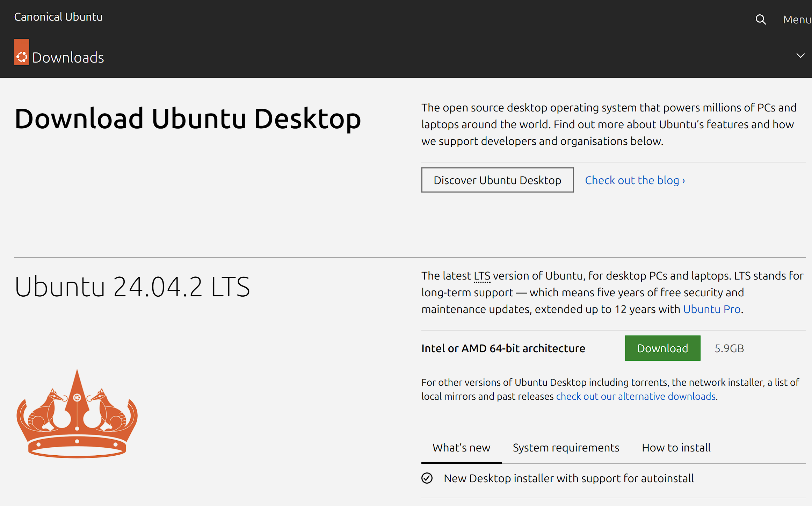This screenshot has height=506, width=812.
Task: Open check out our alternative downloads link
Action: click(x=636, y=396)
